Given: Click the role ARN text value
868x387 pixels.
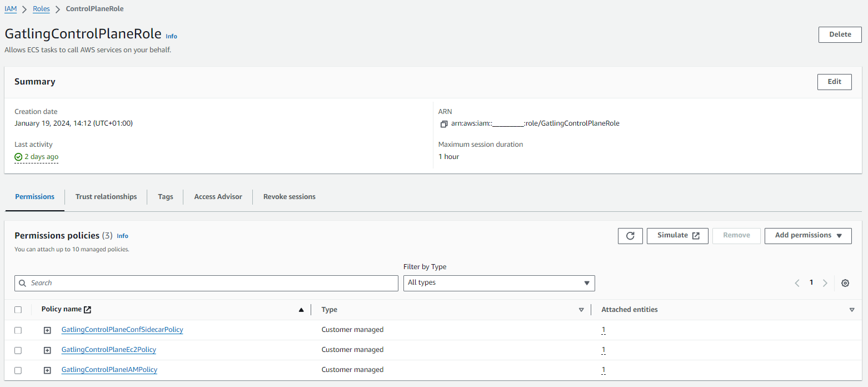Looking at the screenshot, I should [x=535, y=123].
